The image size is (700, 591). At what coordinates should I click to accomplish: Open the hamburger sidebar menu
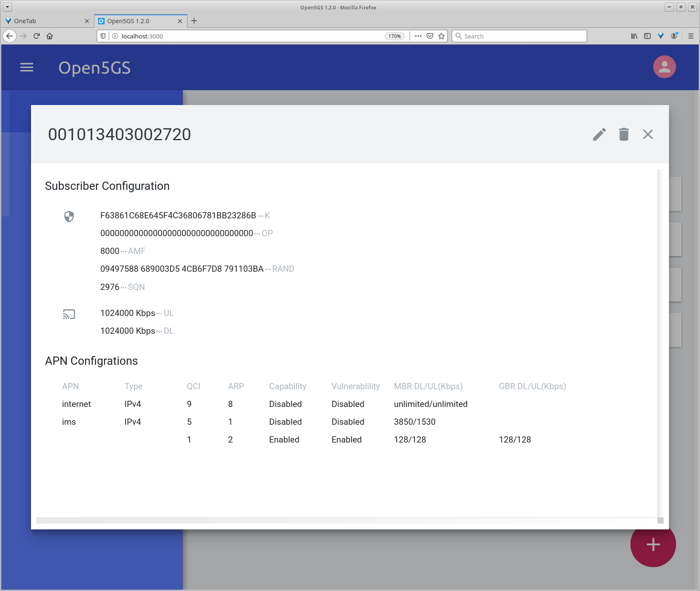(26, 67)
